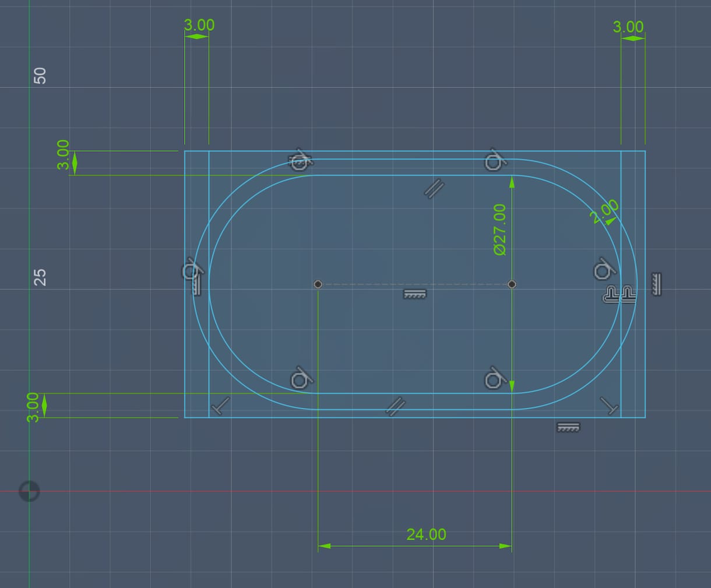Select tangent constraint icon on top-right arc
Image resolution: width=711 pixels, height=588 pixels.
[494, 160]
